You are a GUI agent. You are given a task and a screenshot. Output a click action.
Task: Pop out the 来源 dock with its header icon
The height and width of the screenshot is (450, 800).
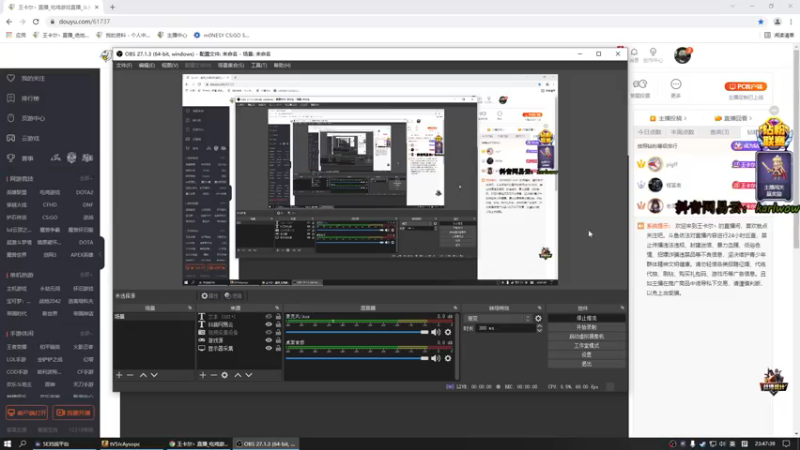(x=277, y=308)
